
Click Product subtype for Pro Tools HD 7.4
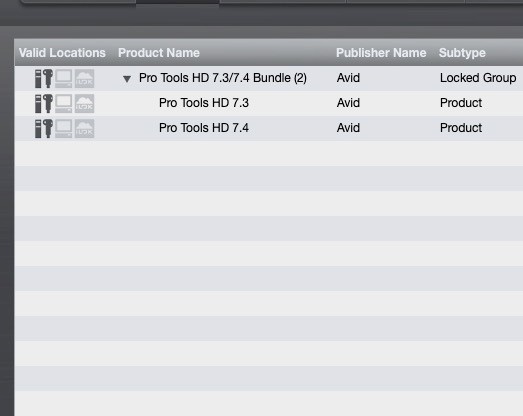point(461,128)
